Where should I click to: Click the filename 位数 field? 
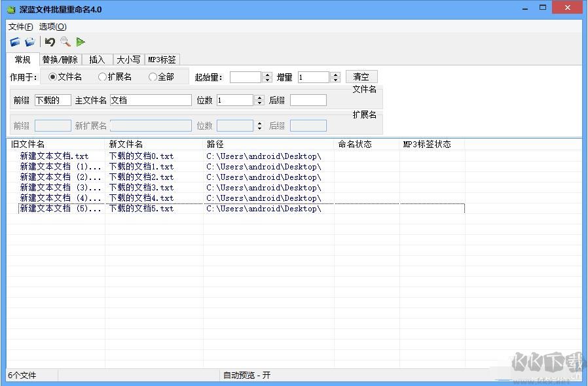pos(235,100)
